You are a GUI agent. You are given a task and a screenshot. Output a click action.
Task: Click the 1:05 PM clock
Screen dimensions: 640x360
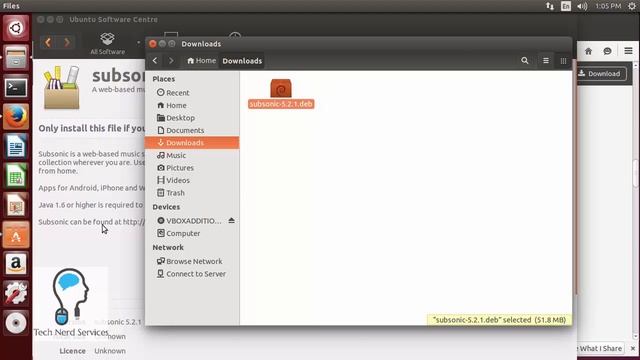coord(608,6)
